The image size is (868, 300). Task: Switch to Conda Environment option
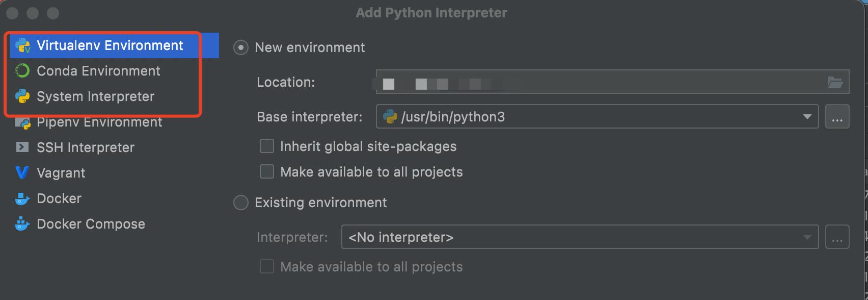[x=98, y=71]
